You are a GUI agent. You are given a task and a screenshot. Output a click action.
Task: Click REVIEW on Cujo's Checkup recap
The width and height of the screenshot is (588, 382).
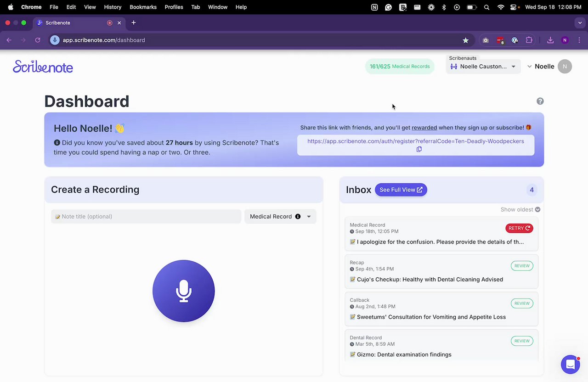pyautogui.click(x=522, y=266)
